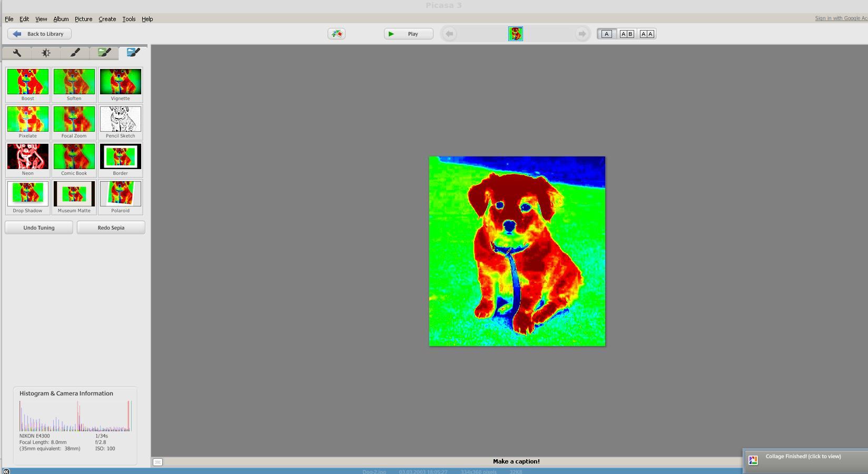
Task: Apply the Boost effect
Action: (x=27, y=82)
